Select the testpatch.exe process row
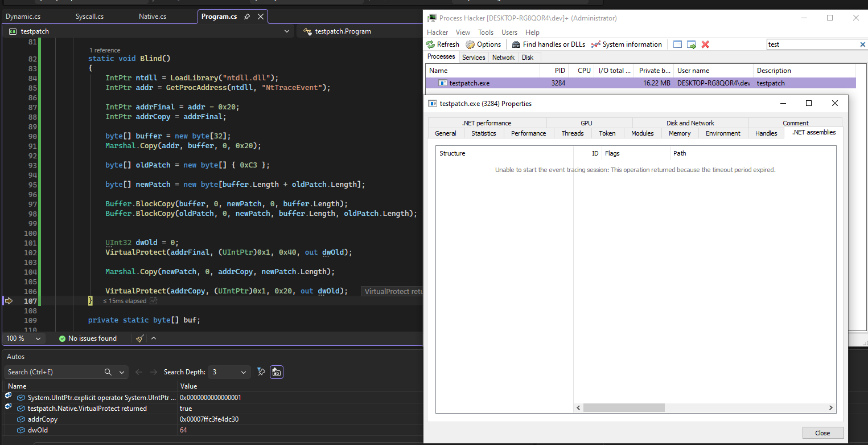The image size is (868, 445). coord(641,83)
